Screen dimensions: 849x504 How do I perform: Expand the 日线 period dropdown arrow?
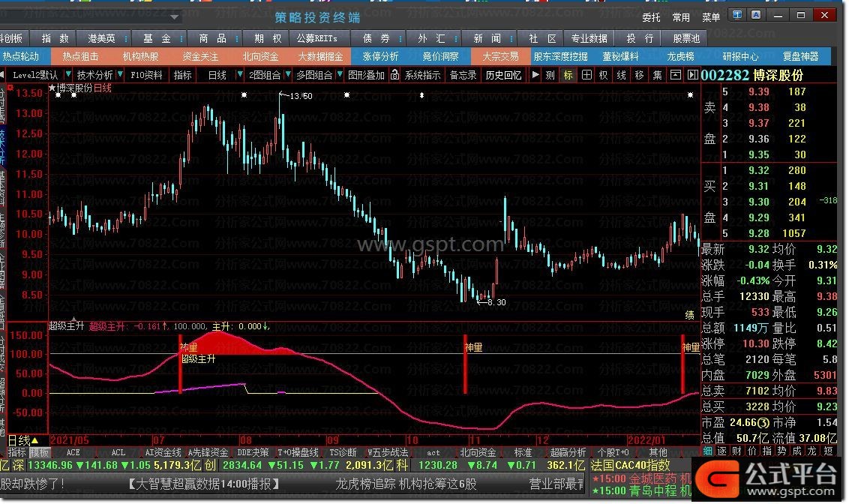coord(239,74)
